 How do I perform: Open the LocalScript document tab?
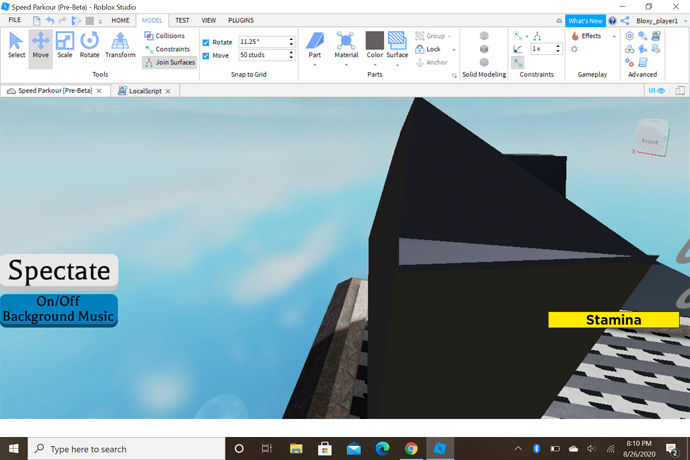(145, 91)
